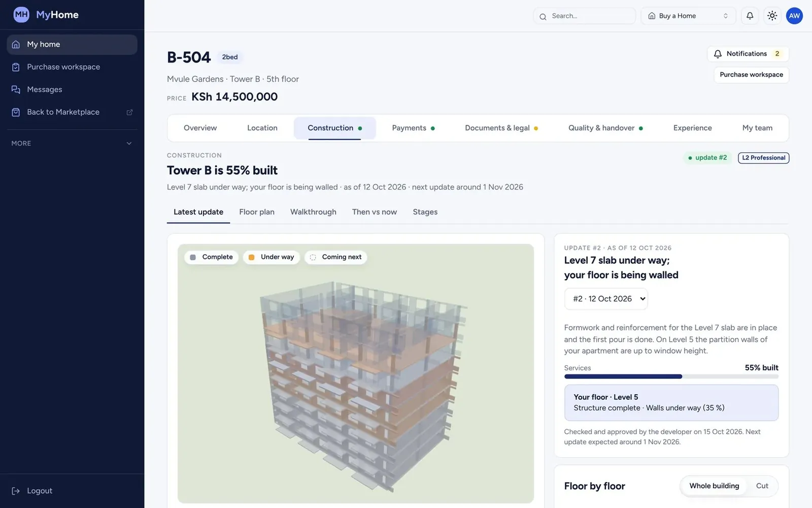Viewport: 812px width, 508px height.
Task: Click the house icon in Buy a Home selector
Action: pos(652,16)
